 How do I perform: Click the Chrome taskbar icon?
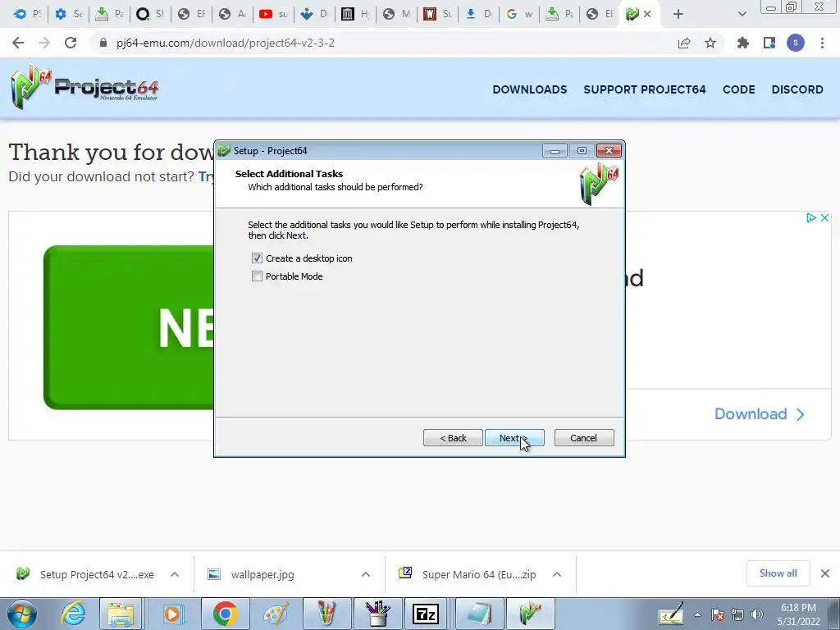(225, 614)
